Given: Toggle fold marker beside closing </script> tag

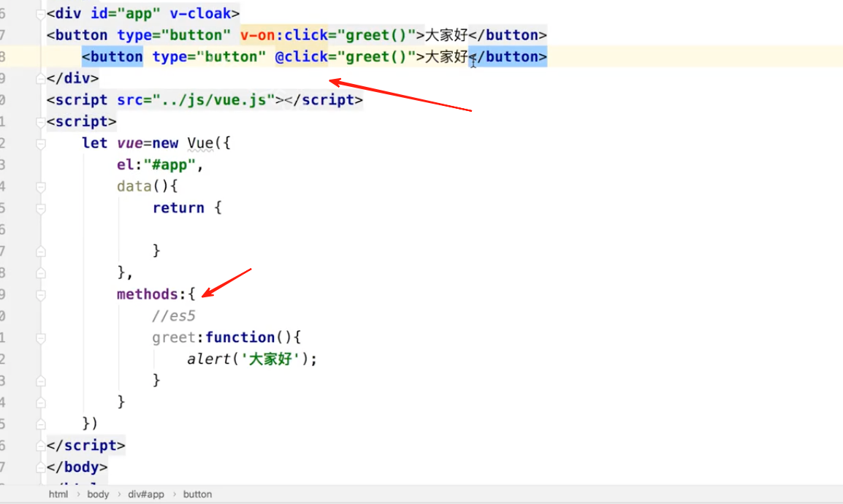Looking at the screenshot, I should (x=41, y=446).
